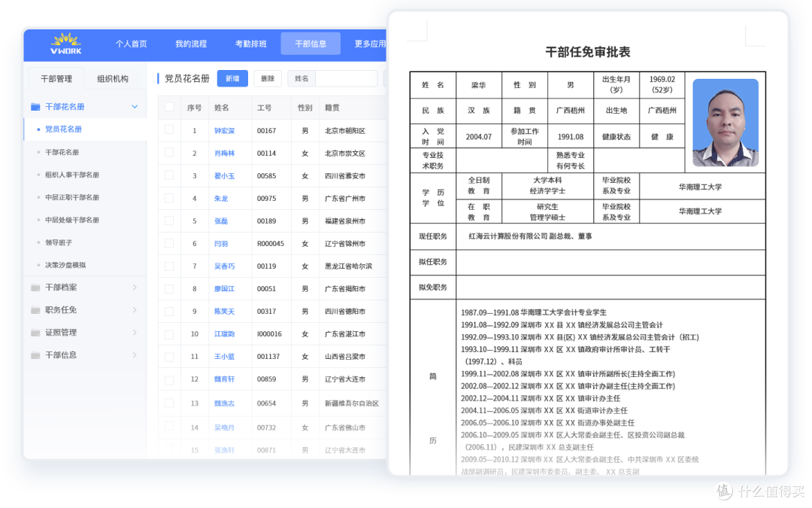
Task: Select 中层处级干部名册 in the sidebar
Action: click(71, 220)
